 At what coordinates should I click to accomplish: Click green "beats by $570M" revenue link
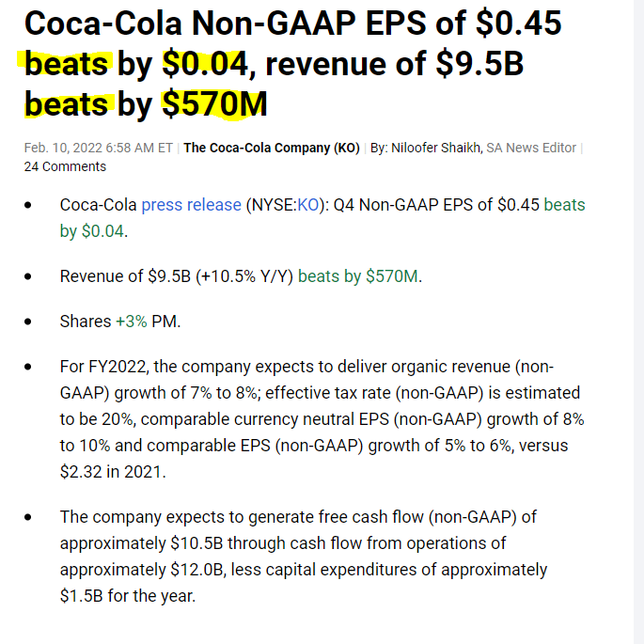(358, 276)
